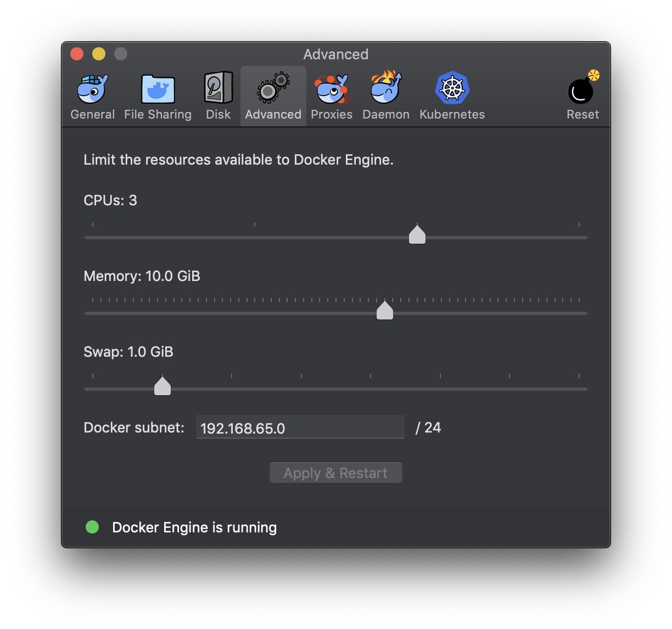Open the Daemon flaming whale icon
The image size is (672, 629).
click(x=386, y=87)
